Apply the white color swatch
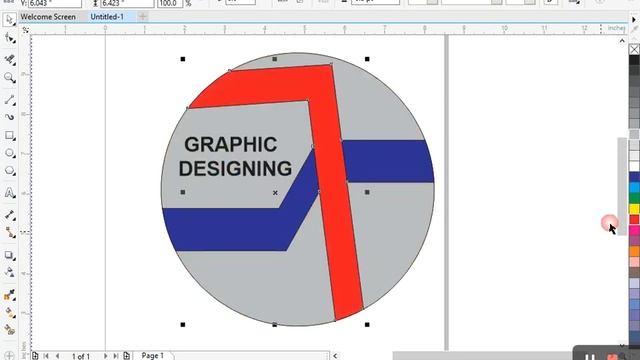Viewport: 640px width, 360px height. 634,166
